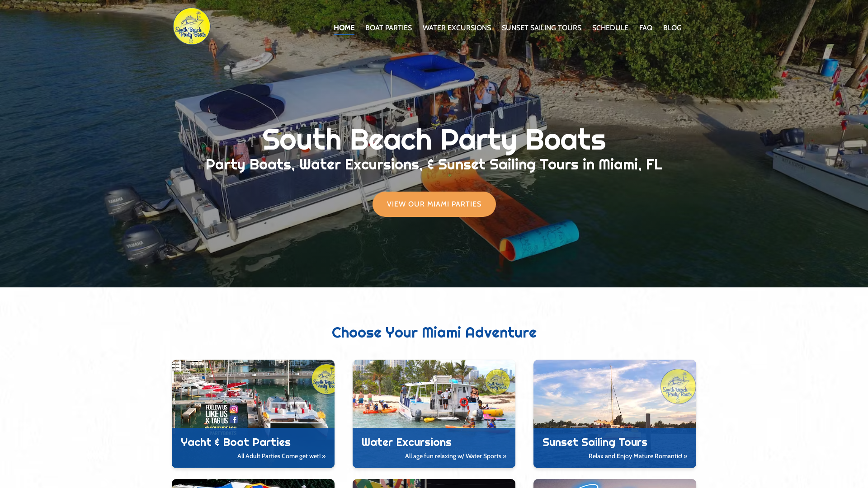This screenshot has width=868, height=488.
Task: Follow the "Relax and Enjoy Mature Romantic!" link
Action: 638,456
